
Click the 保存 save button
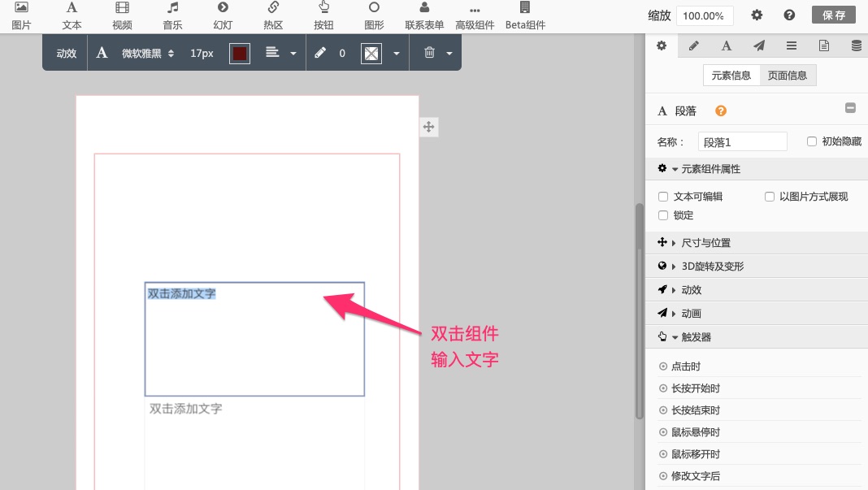(834, 15)
